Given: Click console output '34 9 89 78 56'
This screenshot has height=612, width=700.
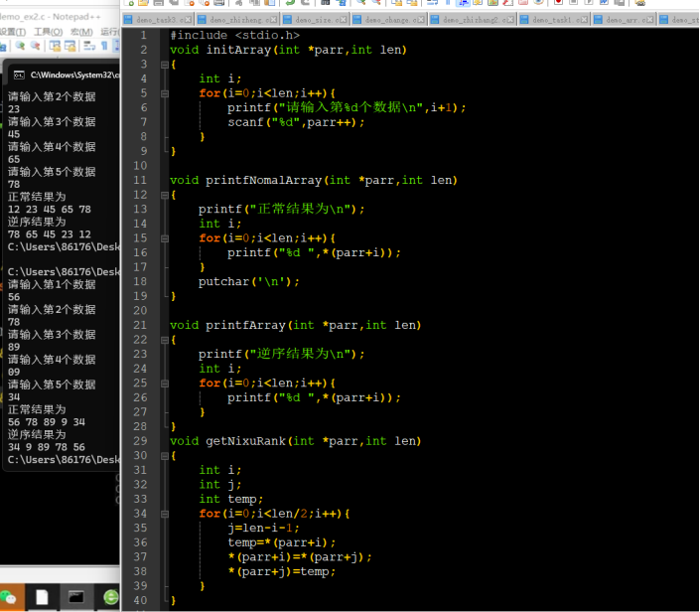Looking at the screenshot, I should click(x=47, y=447).
